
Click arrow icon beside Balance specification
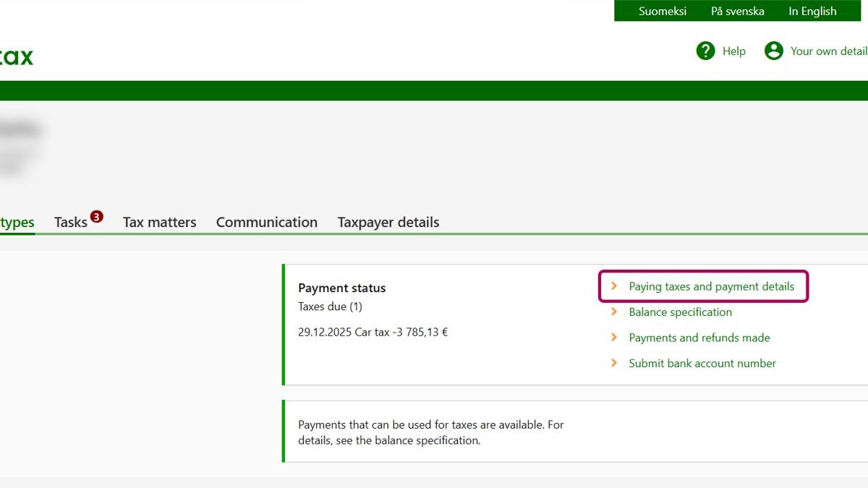pos(614,312)
